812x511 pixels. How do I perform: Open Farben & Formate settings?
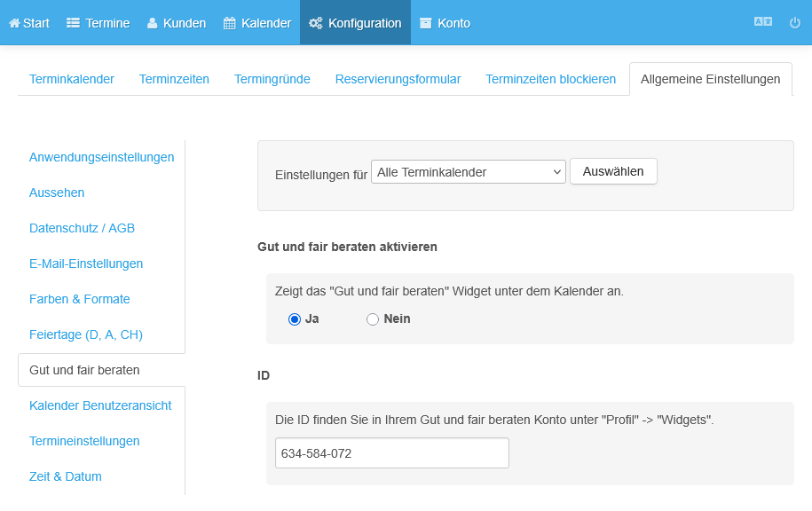click(x=79, y=299)
